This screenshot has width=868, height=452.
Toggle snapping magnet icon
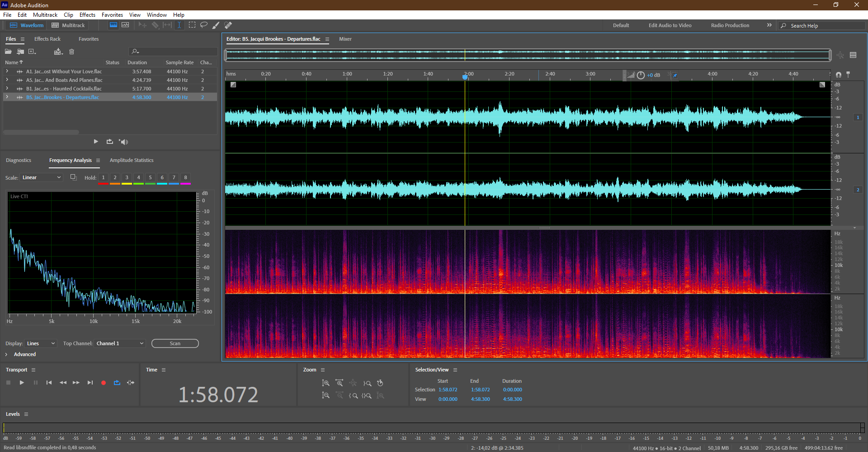(839, 74)
